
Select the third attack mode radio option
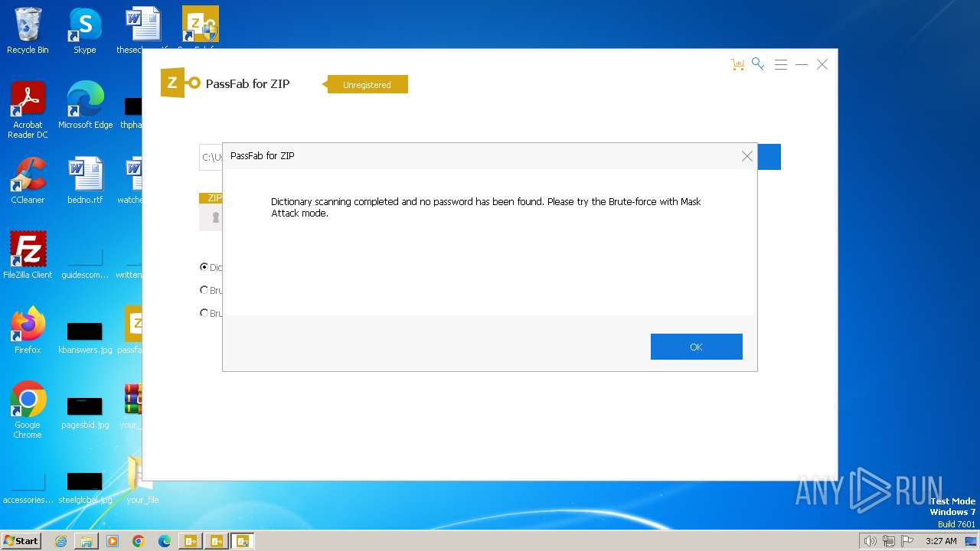click(x=204, y=313)
